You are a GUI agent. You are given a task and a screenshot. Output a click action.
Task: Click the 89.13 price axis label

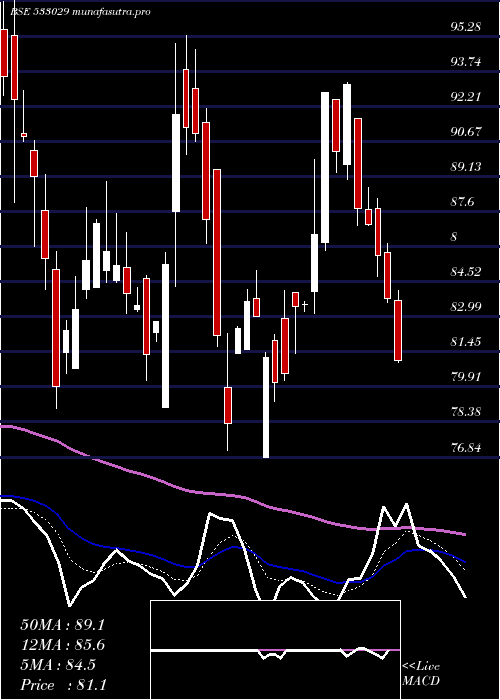[466, 167]
